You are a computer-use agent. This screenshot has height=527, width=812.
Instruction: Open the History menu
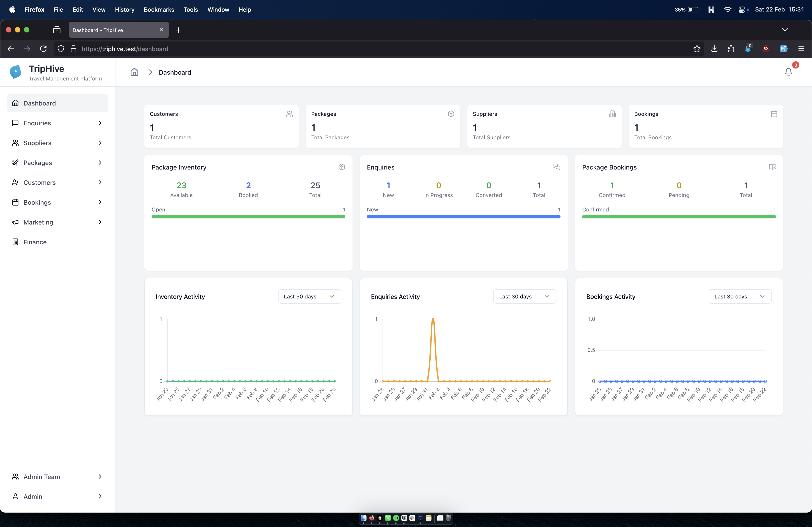125,9
